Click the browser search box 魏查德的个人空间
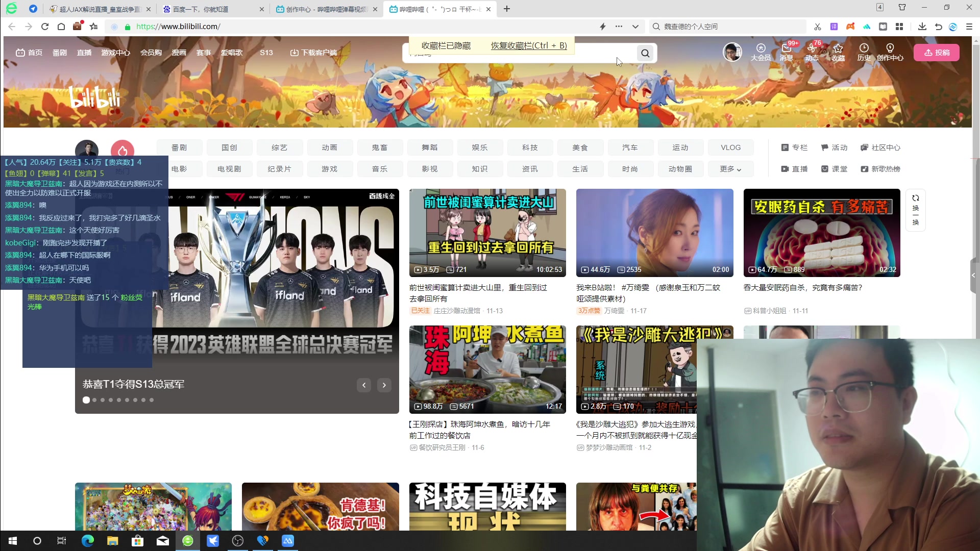 728,27
